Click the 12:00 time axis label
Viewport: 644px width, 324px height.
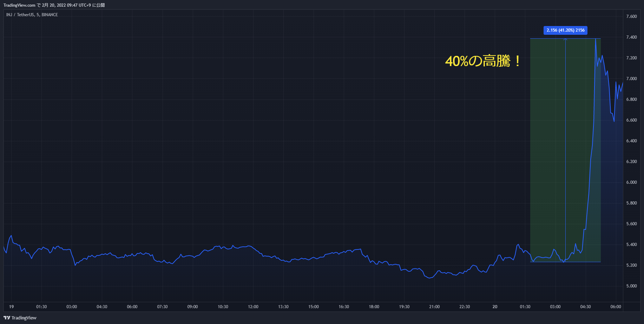(x=253, y=307)
